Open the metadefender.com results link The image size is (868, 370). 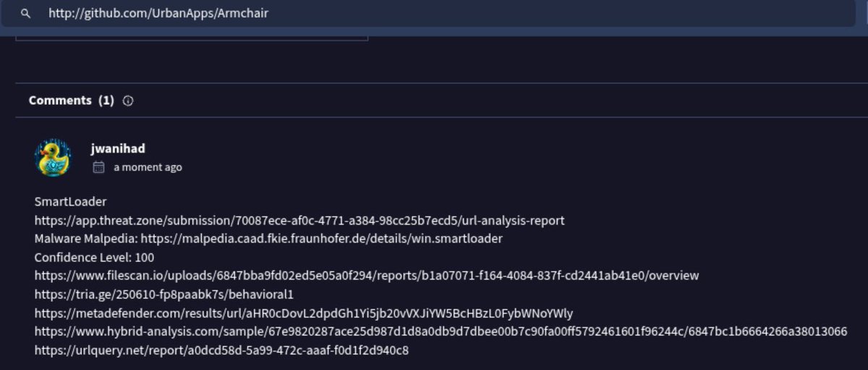(x=304, y=314)
